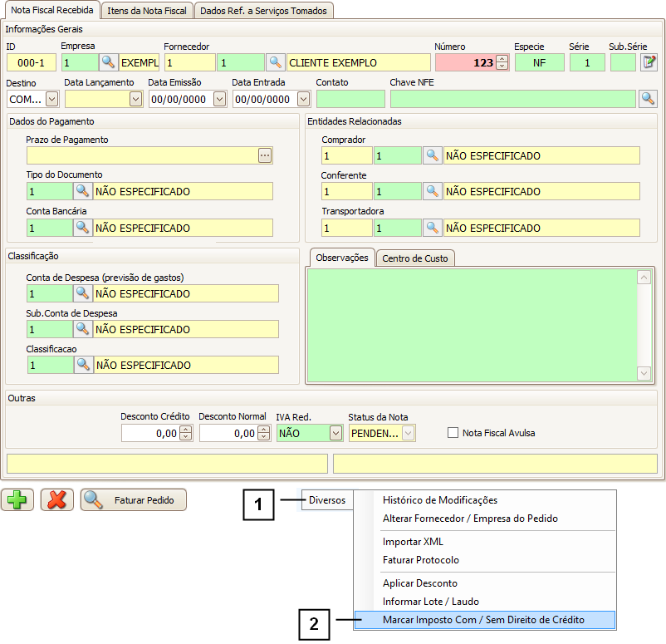Open the IVA Red. dropdown
Screen dimensions: 666x644
[x=335, y=433]
